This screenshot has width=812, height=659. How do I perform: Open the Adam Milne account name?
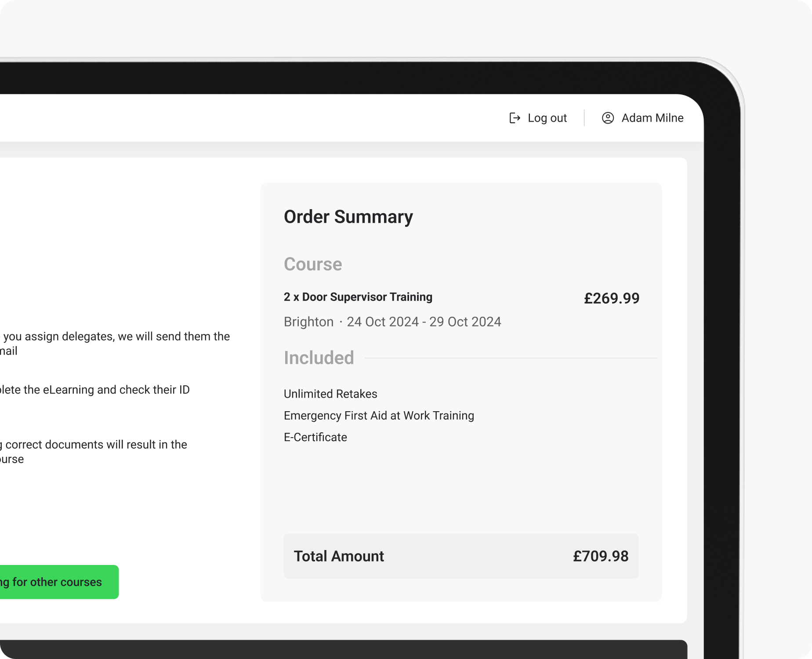[x=652, y=118]
